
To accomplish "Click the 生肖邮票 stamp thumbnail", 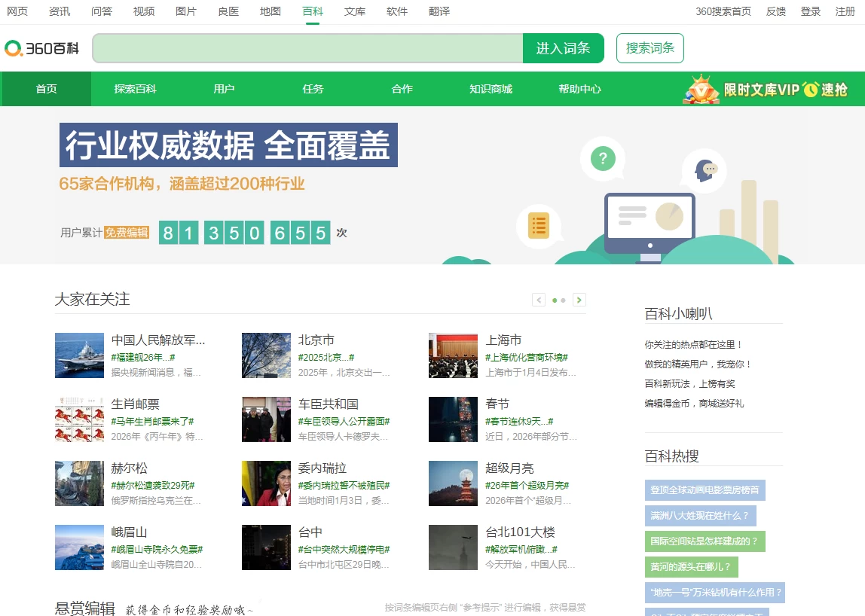I will 79,419.
